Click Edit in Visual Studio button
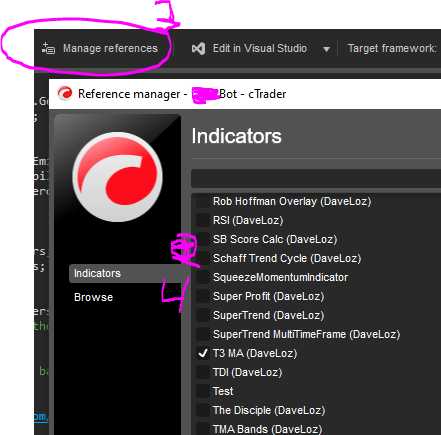This screenshot has width=441, height=435. coord(250,49)
